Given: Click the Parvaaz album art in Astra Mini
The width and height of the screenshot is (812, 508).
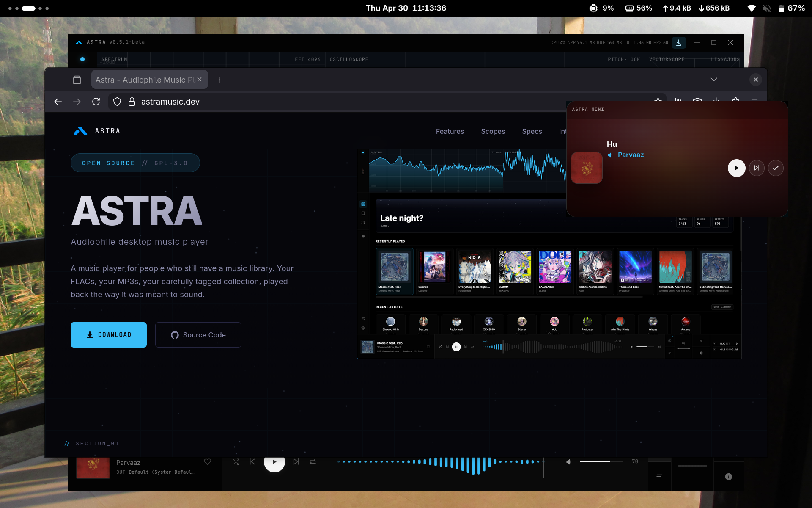Looking at the screenshot, I should (587, 168).
